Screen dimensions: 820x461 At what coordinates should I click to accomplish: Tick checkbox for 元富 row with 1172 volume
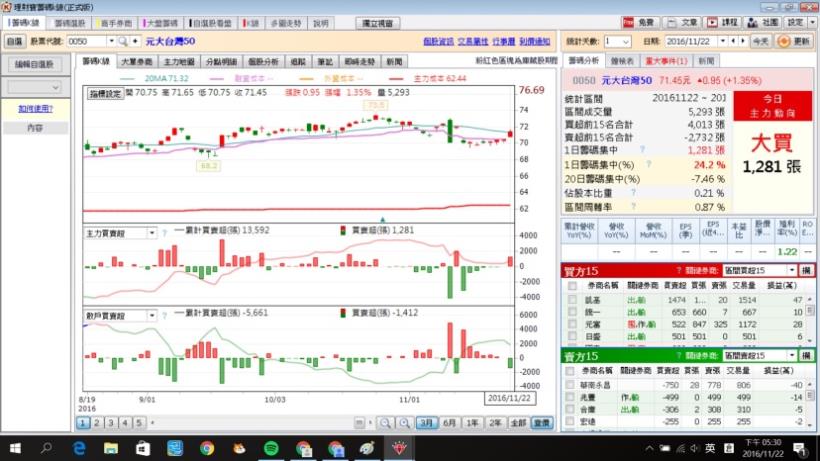click(572, 324)
